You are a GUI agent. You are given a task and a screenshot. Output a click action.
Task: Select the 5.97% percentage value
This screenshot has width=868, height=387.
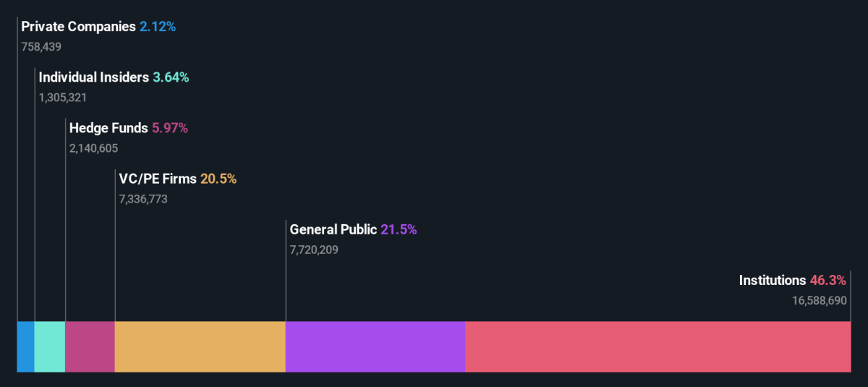tap(170, 128)
